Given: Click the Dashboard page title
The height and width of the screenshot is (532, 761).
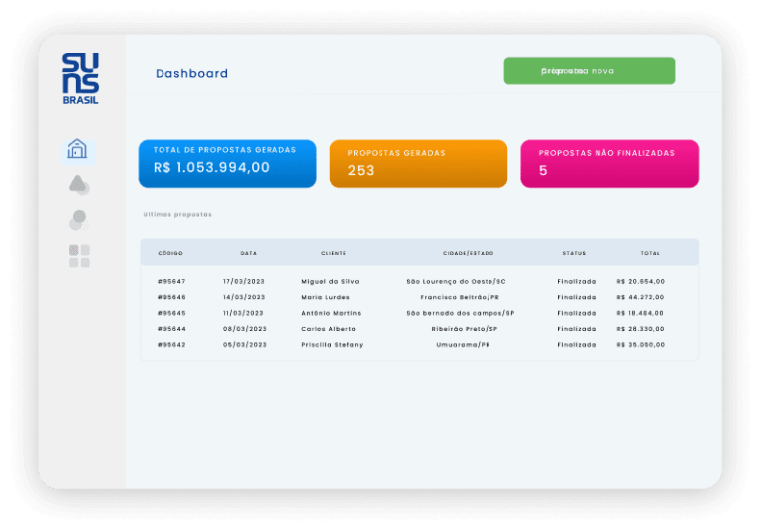Looking at the screenshot, I should [x=191, y=74].
